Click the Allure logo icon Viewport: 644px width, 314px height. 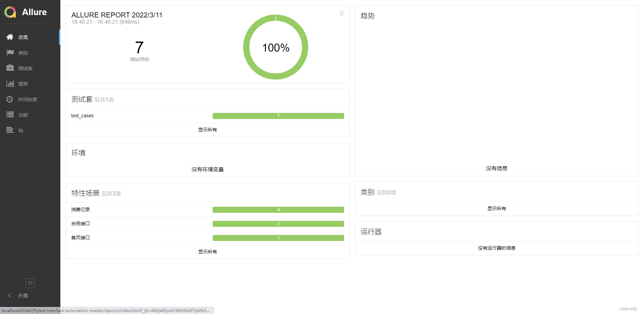point(10,12)
